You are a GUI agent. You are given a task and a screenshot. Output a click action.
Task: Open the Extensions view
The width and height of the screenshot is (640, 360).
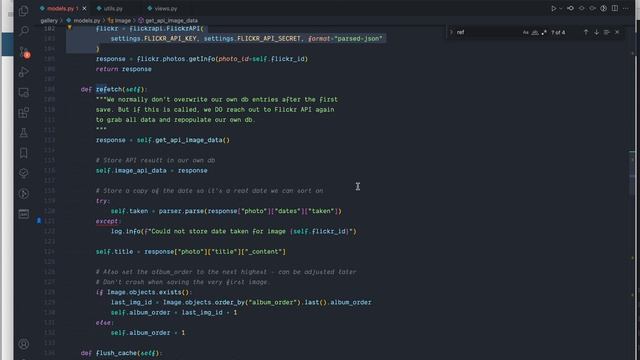click(x=24, y=113)
